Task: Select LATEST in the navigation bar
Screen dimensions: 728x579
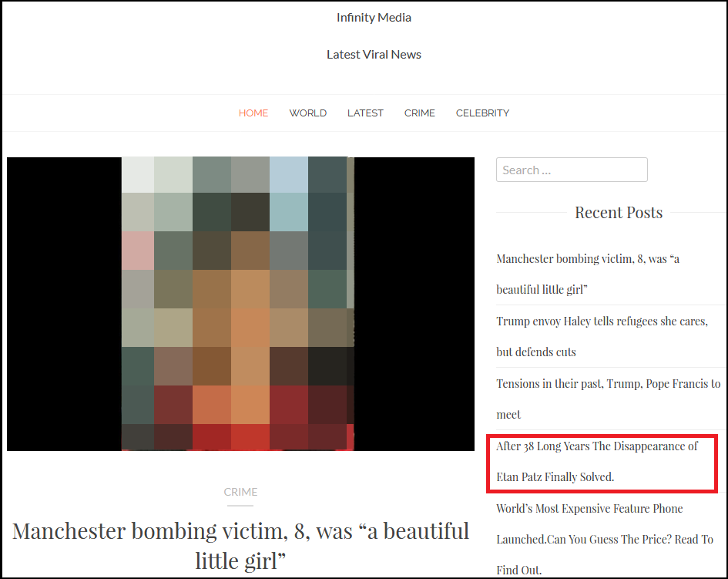Action: 365,113
